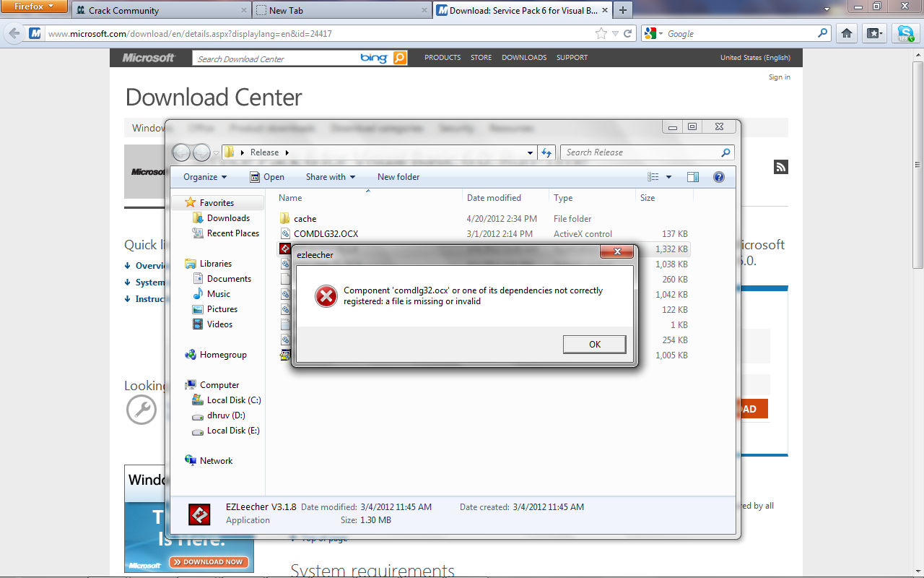This screenshot has height=578, width=924.
Task: Open a new Firefox tab with plus button
Action: point(622,10)
